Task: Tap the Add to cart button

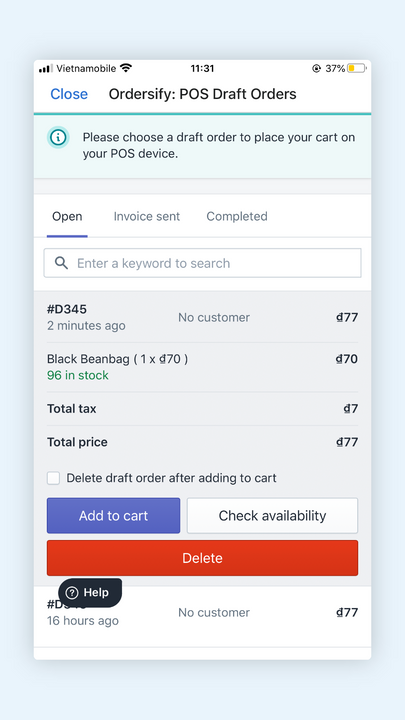Action: tap(113, 516)
